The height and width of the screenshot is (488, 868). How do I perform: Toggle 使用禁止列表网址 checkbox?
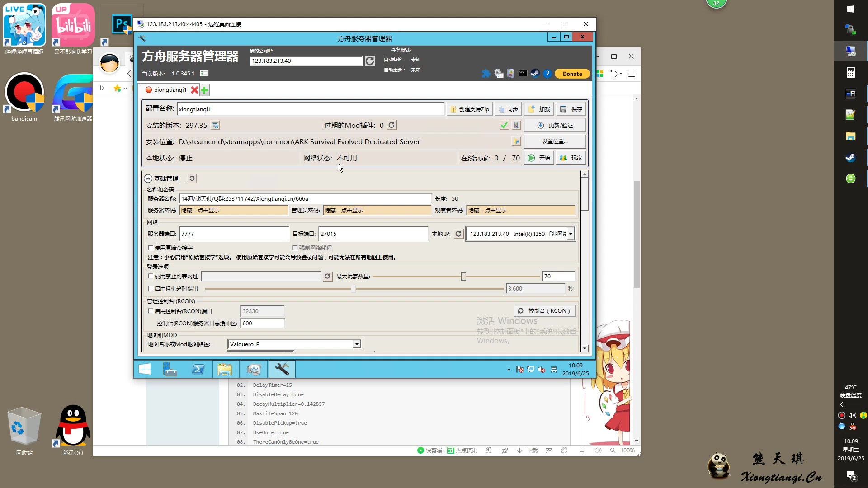tap(151, 276)
